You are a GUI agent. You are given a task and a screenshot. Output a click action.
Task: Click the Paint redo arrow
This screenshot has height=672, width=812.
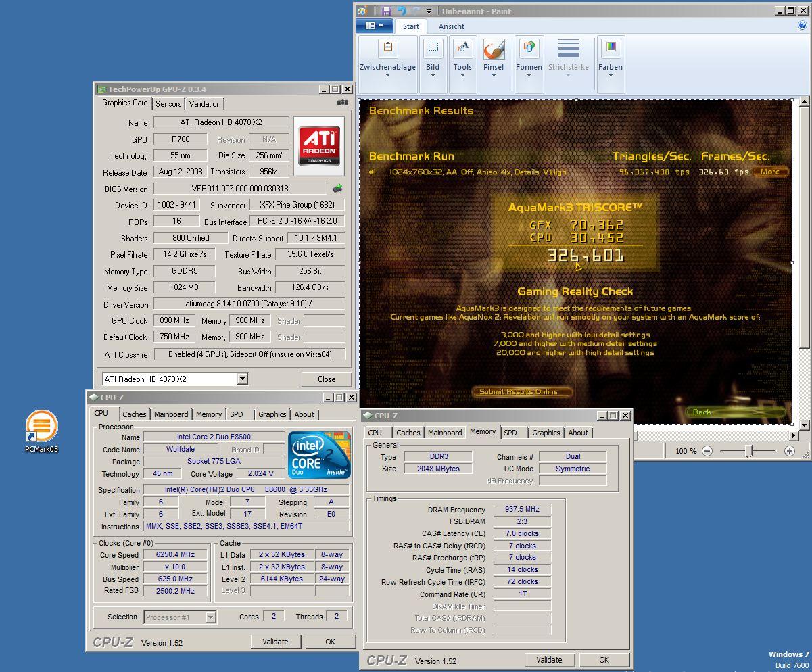pyautogui.click(x=417, y=11)
